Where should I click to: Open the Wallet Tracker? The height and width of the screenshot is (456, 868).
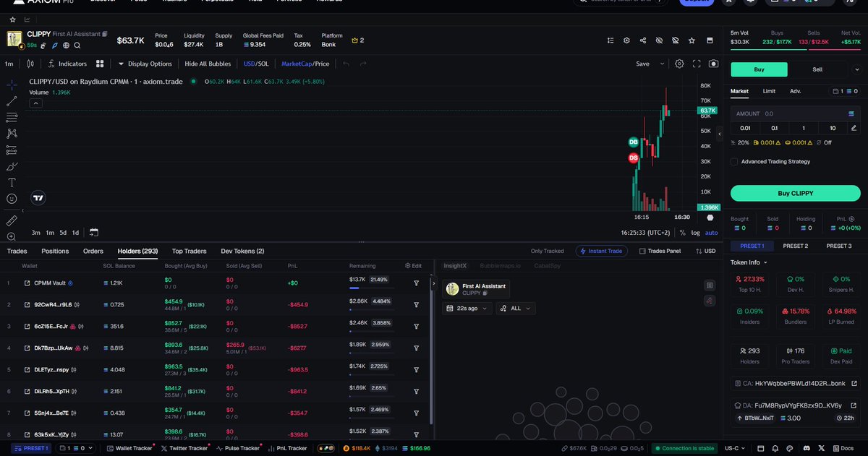130,448
